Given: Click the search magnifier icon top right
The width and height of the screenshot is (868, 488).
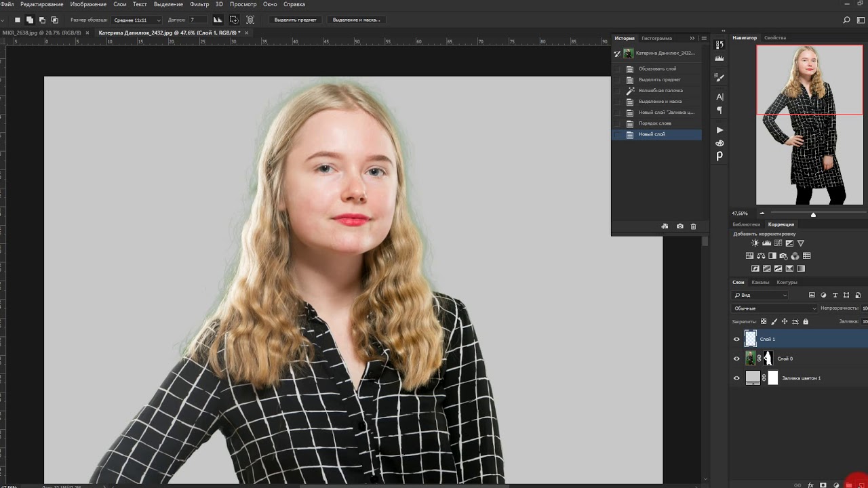Looking at the screenshot, I should tap(847, 20).
